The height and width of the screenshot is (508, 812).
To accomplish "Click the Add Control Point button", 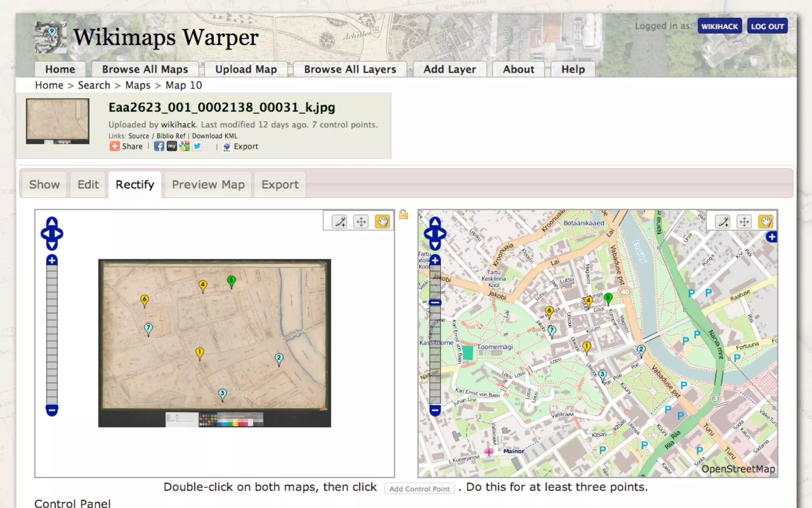I will point(419,489).
